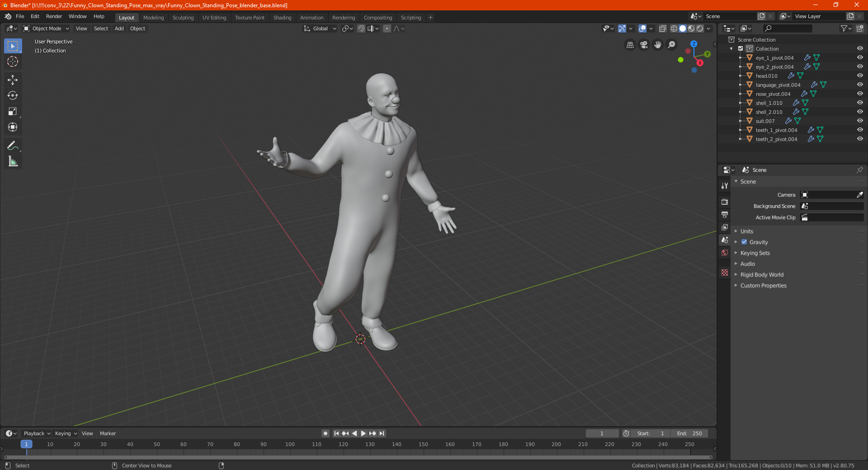Open the World properties tab

coord(725,253)
